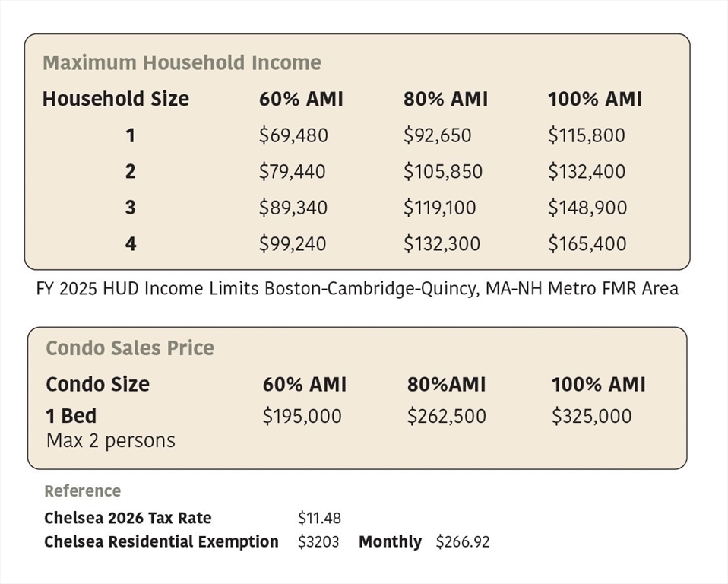Select the $148,900 income value
728x584 pixels.
tap(587, 208)
